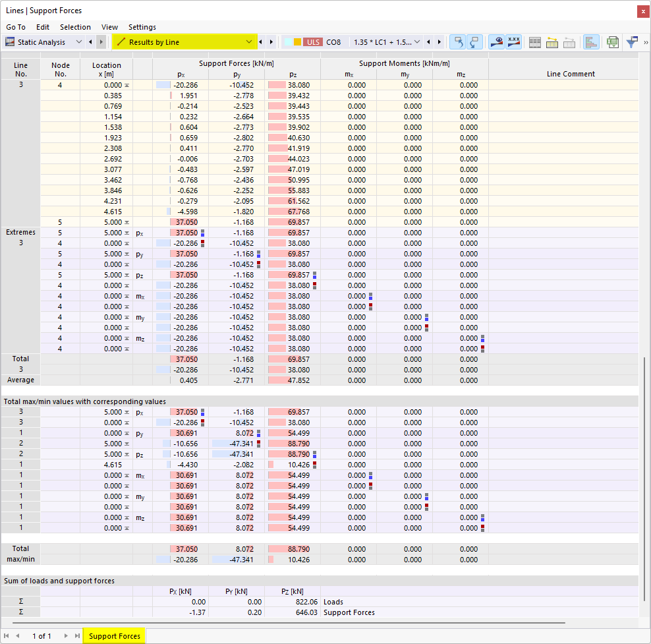The height and width of the screenshot is (644, 651).
Task: Open the Results by Line dropdown
Action: [x=250, y=42]
